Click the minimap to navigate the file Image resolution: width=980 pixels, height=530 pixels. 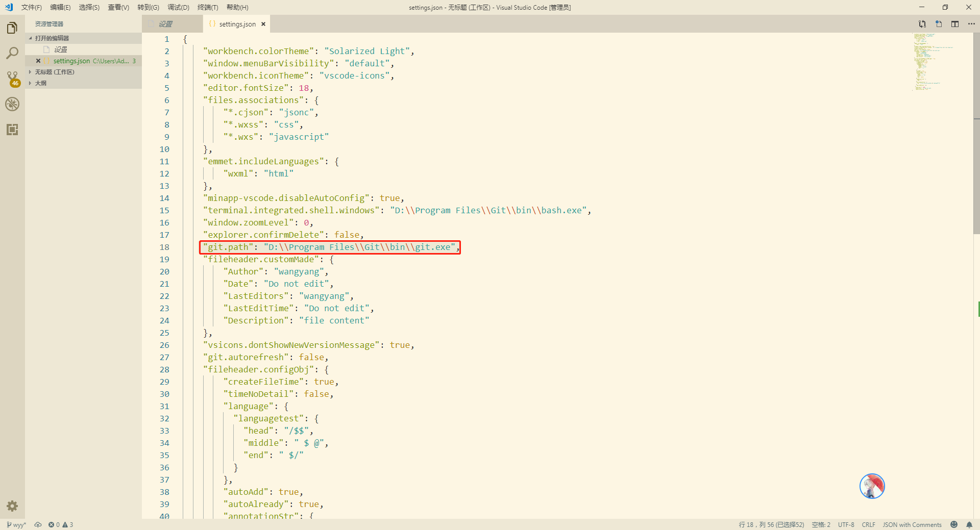[x=929, y=61]
